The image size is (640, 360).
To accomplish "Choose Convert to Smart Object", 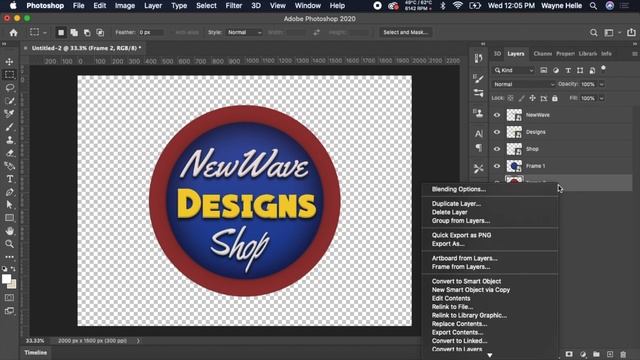I will 467,281.
